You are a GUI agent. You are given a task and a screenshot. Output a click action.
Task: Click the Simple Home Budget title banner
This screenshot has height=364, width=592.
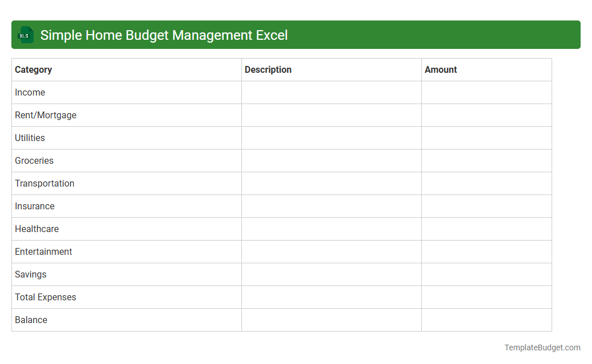click(163, 35)
